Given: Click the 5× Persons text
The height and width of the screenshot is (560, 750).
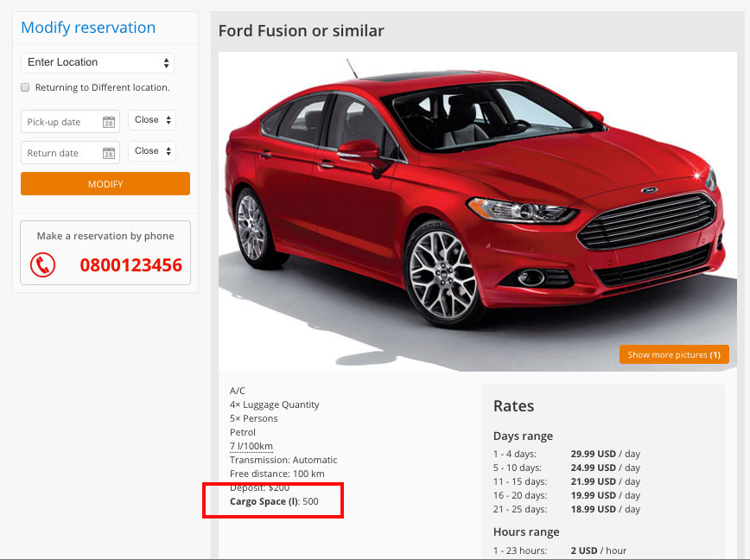Looking at the screenshot, I should [253, 418].
